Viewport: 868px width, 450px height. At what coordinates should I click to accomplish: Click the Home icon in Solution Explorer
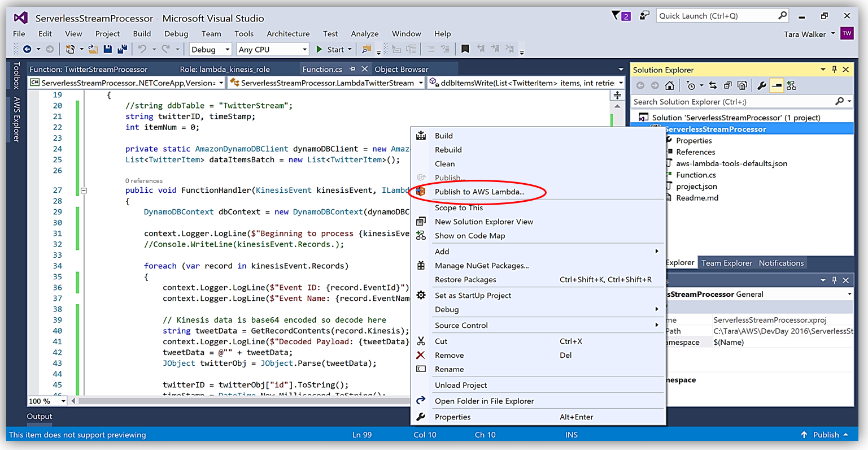pos(669,85)
